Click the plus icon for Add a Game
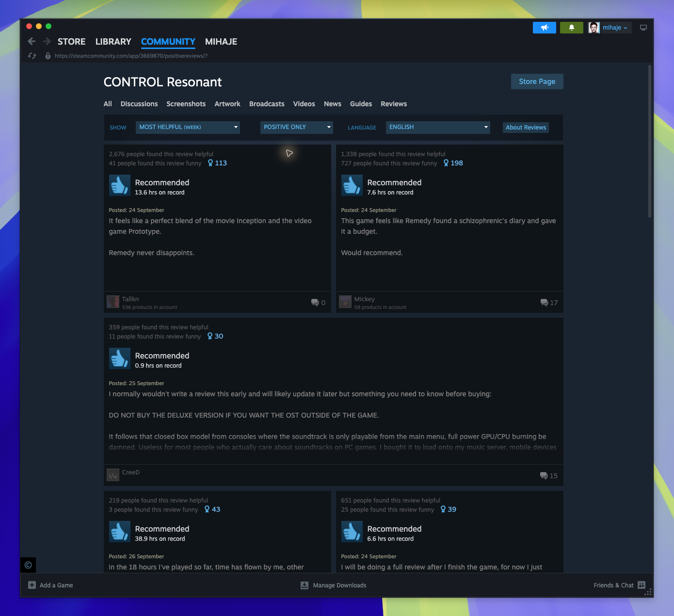The width and height of the screenshot is (674, 616). point(32,585)
